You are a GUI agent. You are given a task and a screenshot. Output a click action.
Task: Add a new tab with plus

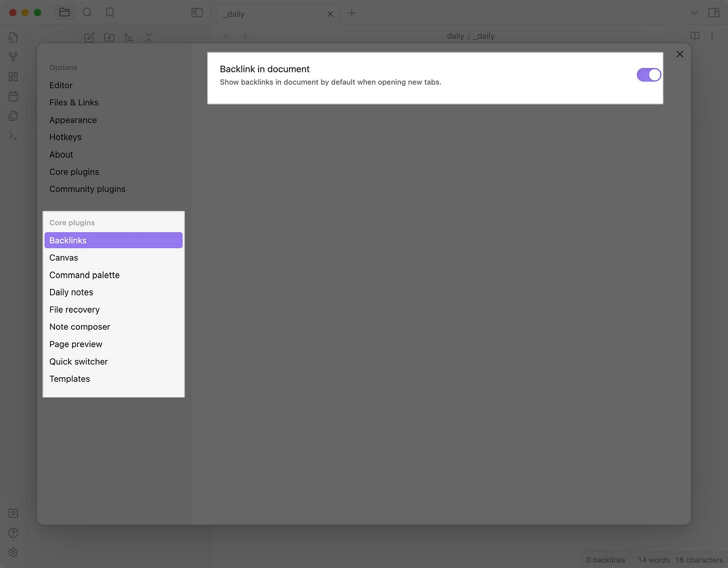(x=351, y=12)
